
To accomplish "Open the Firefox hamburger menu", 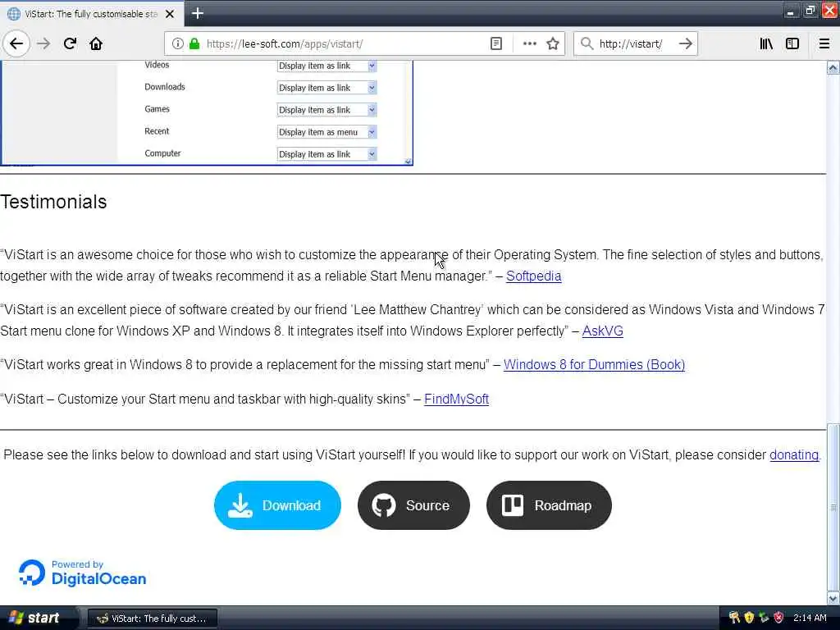I will click(824, 43).
